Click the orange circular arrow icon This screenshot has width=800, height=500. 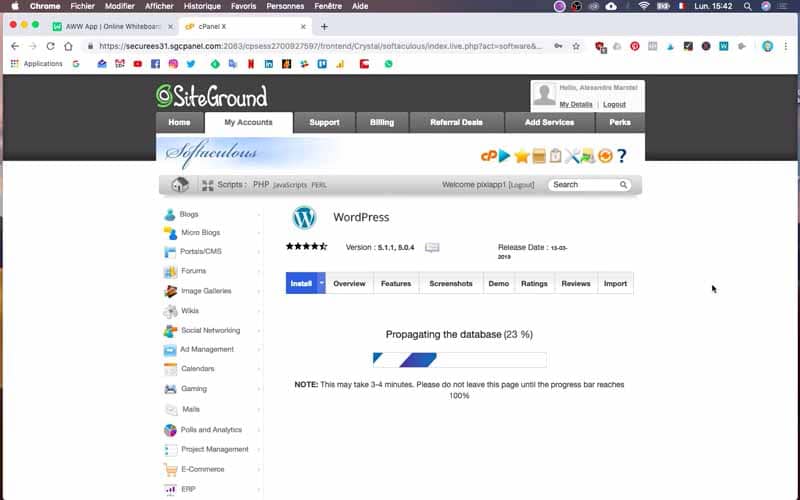coord(605,156)
